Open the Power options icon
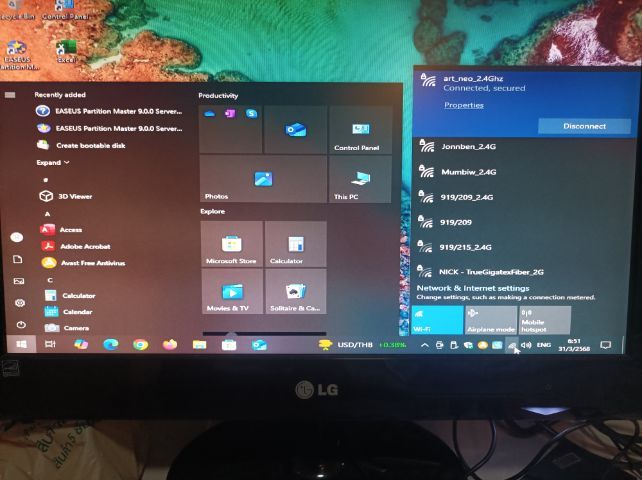The height and width of the screenshot is (480, 642). point(20,324)
